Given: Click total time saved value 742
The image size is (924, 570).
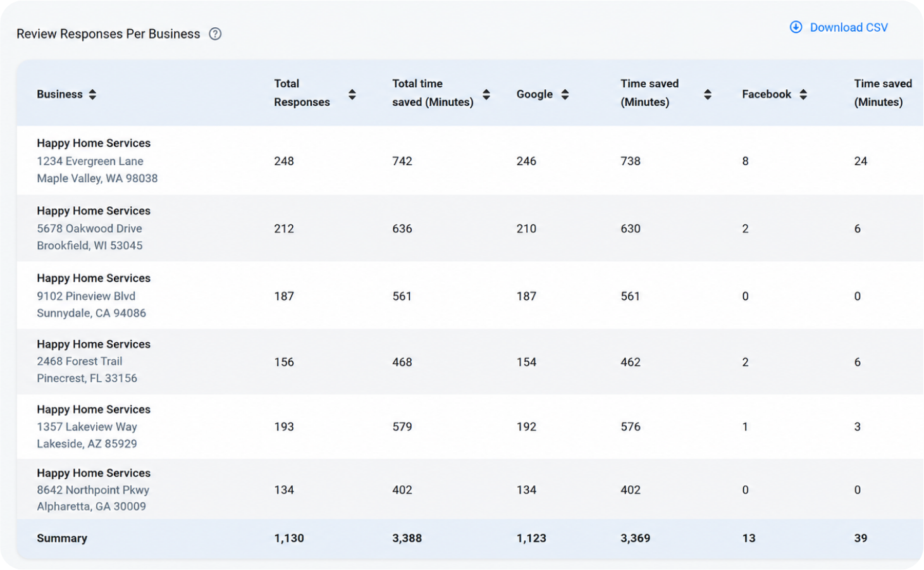Looking at the screenshot, I should 402,161.
